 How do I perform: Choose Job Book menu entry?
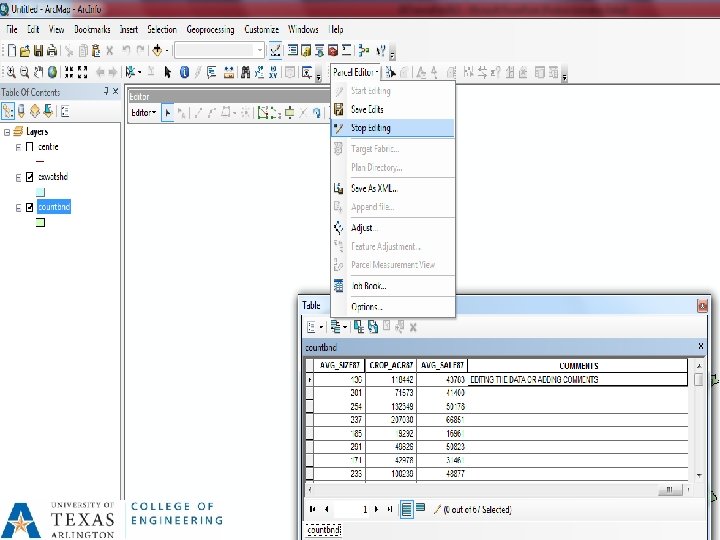[393, 286]
